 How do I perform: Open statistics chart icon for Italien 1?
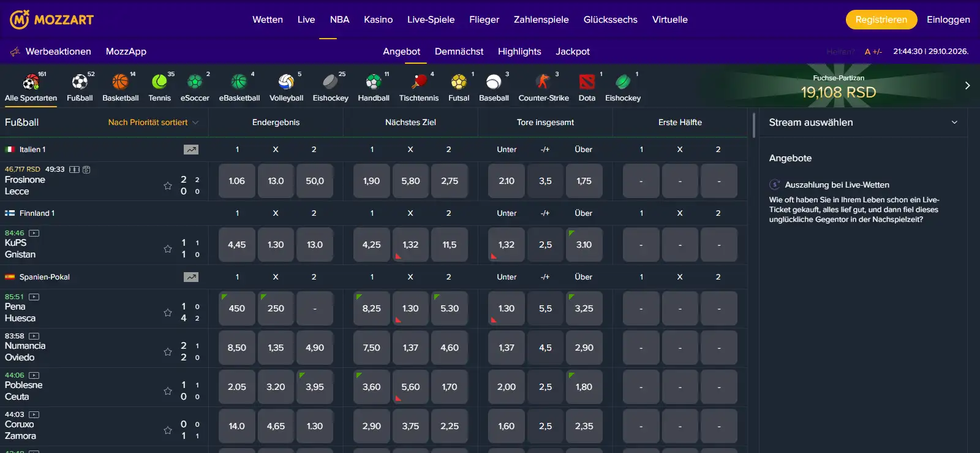pyautogui.click(x=191, y=150)
